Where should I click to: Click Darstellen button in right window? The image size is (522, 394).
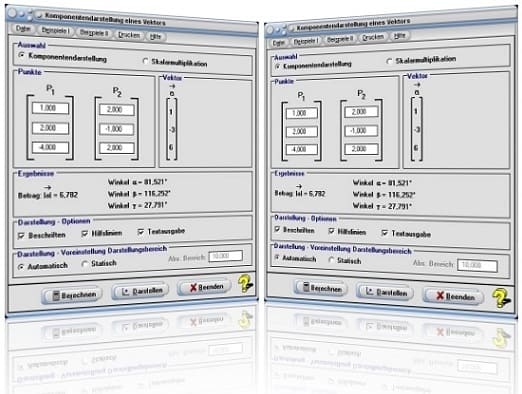coord(385,292)
